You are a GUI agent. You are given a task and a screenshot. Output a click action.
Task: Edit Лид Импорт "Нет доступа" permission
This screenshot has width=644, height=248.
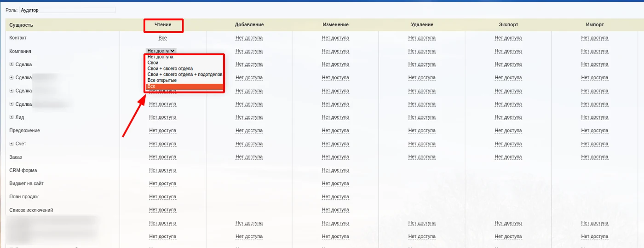(x=594, y=117)
